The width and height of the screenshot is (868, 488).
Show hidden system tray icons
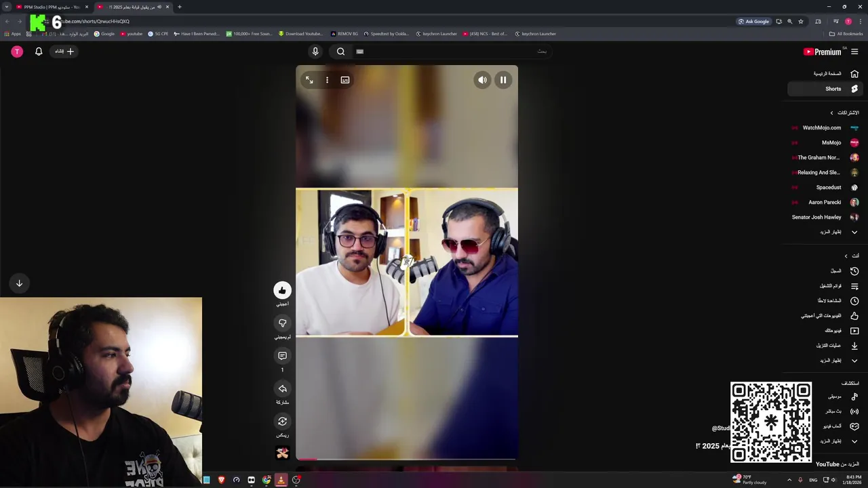point(789,480)
